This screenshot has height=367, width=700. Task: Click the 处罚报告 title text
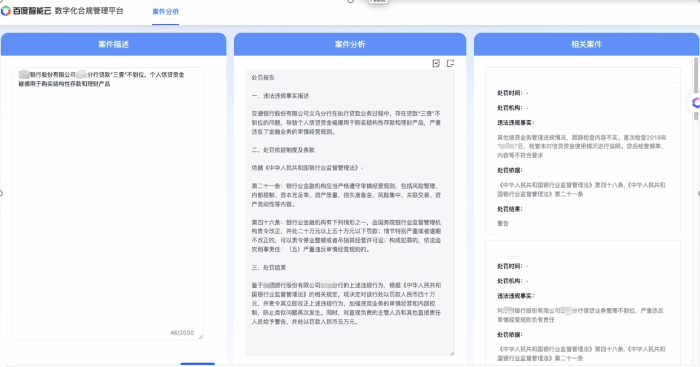[263, 78]
